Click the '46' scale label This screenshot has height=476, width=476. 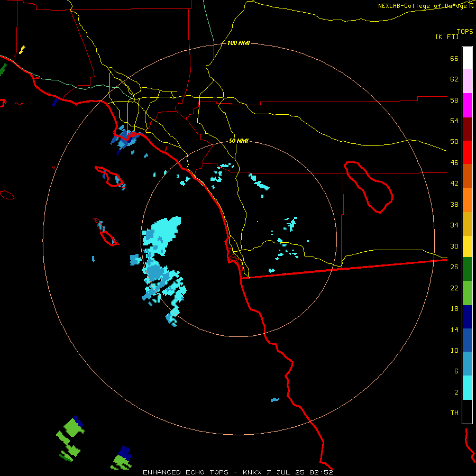tap(454, 163)
